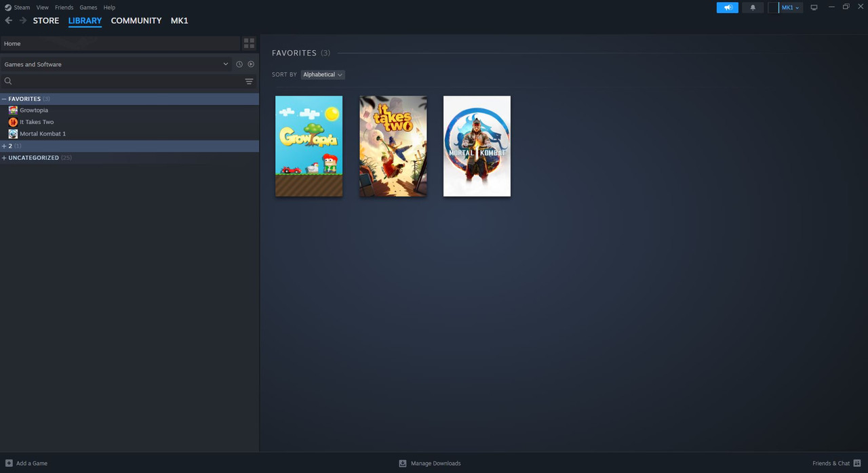Open the MK1 account dropdown
Image resolution: width=868 pixels, height=473 pixels.
(791, 7)
